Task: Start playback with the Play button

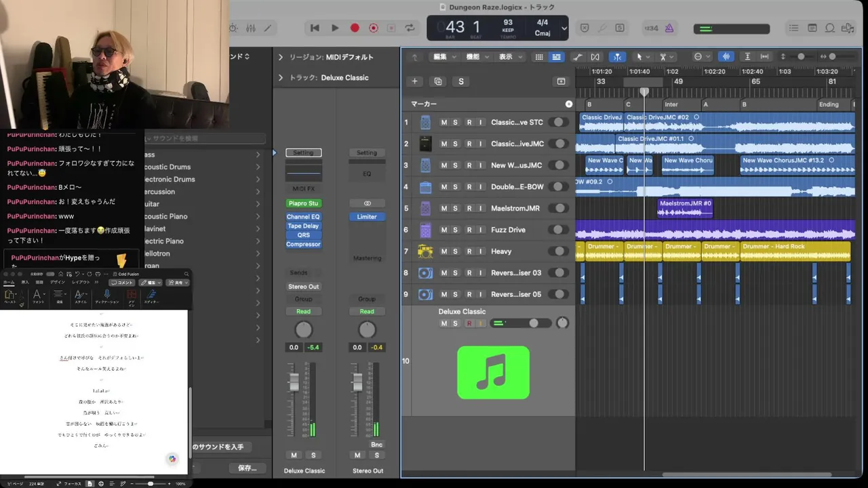Action: coord(335,28)
